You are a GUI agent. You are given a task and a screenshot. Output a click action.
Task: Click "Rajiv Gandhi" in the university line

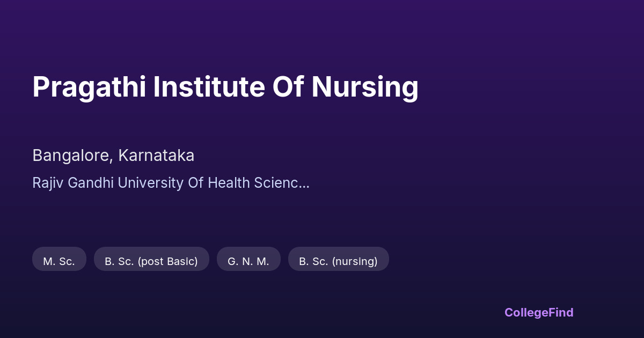pos(73,183)
